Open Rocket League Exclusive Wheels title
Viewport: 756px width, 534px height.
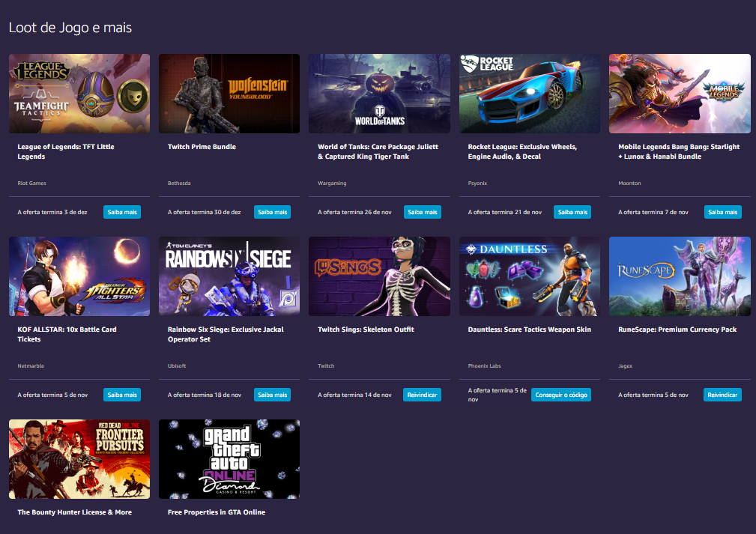522,151
